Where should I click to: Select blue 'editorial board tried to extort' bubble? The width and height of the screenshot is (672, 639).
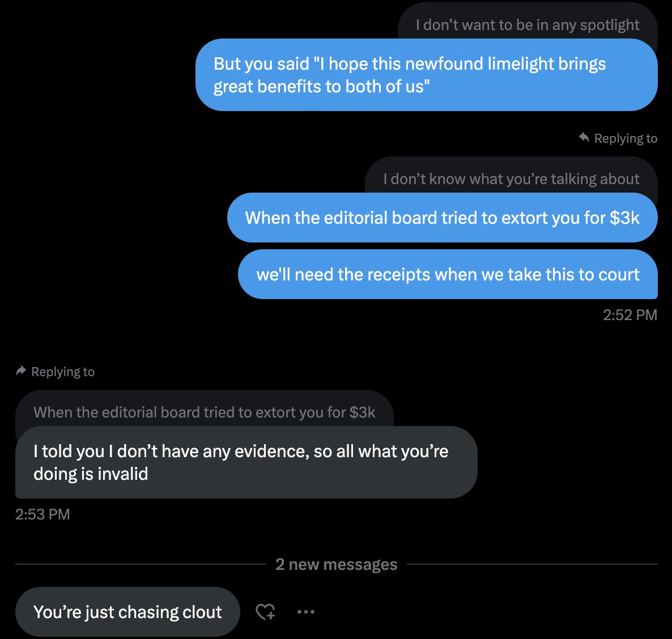(443, 218)
